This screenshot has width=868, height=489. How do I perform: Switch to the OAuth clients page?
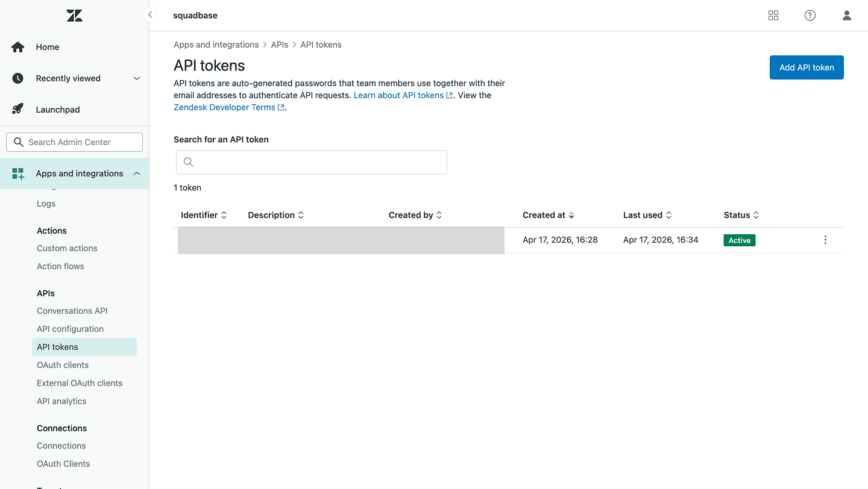63,364
